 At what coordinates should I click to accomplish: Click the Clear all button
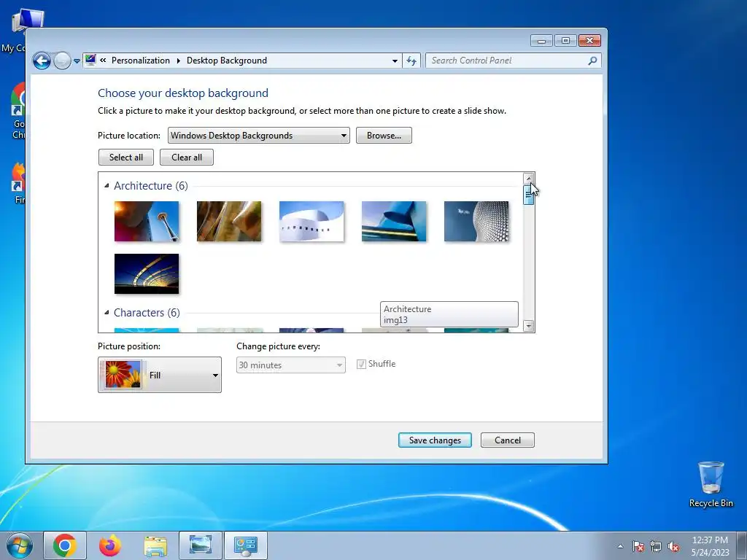[x=187, y=157]
